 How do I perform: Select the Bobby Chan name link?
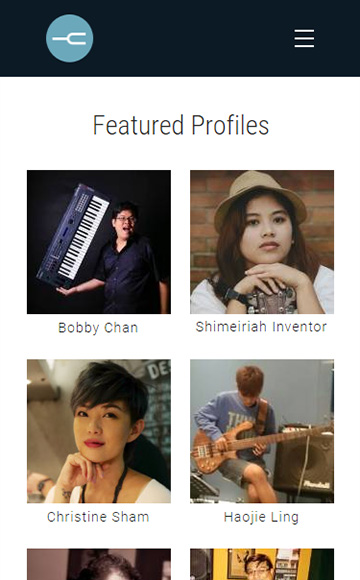[x=98, y=328]
